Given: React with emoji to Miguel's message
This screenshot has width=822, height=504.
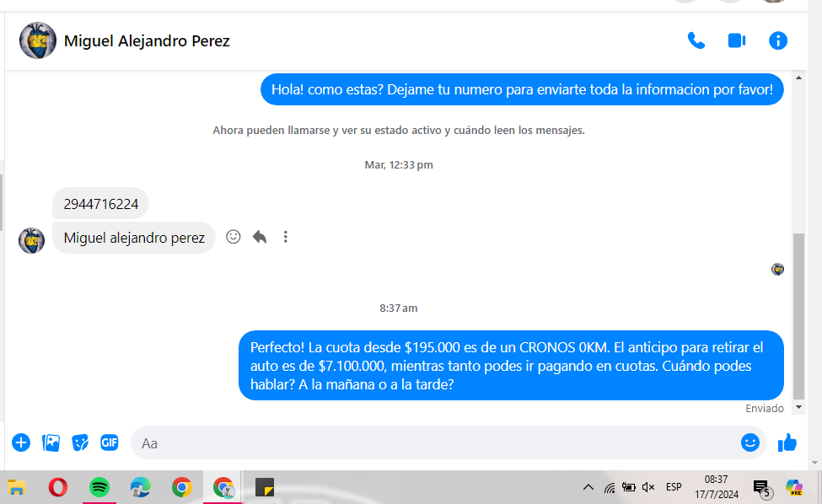Looking at the screenshot, I should pos(234,237).
